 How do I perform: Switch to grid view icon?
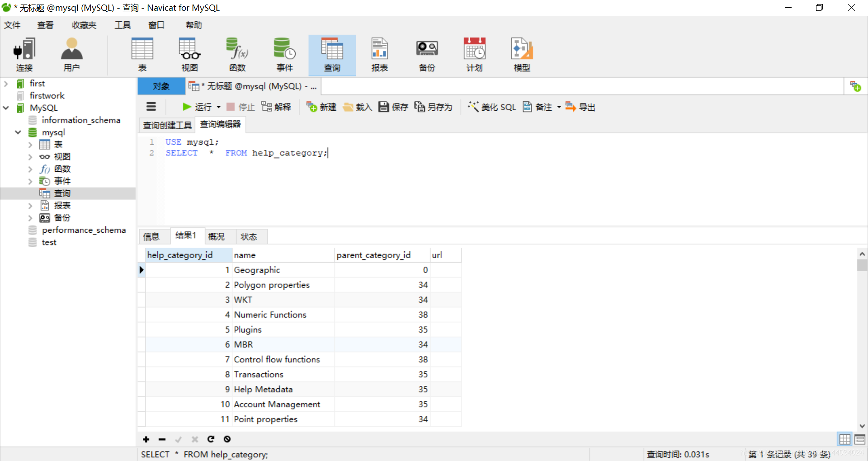844,439
